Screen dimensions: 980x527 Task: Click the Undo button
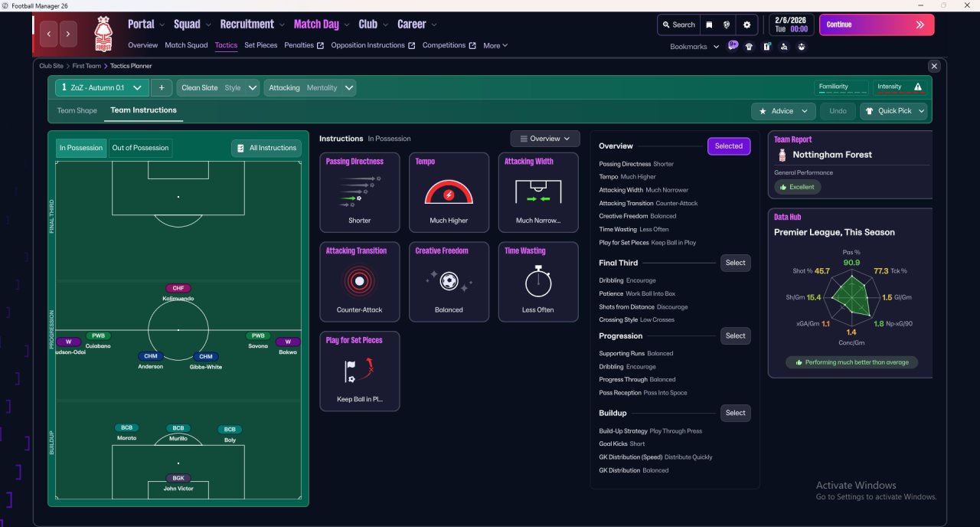pos(838,111)
